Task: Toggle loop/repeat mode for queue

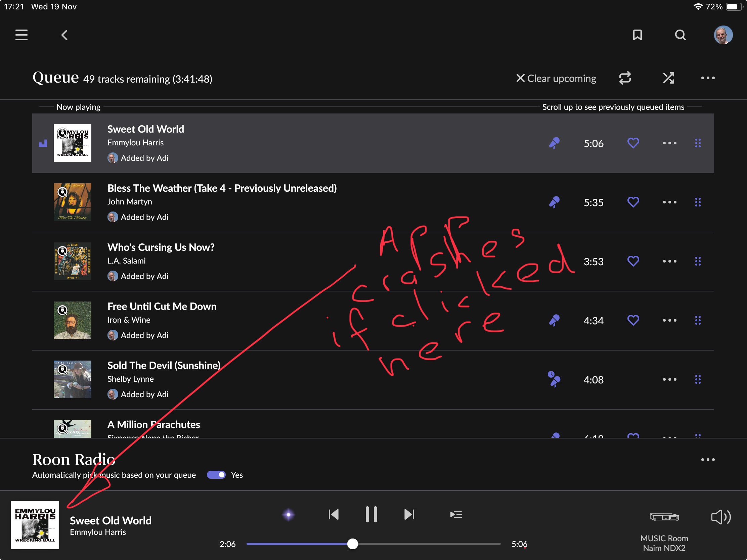Action: [x=625, y=78]
